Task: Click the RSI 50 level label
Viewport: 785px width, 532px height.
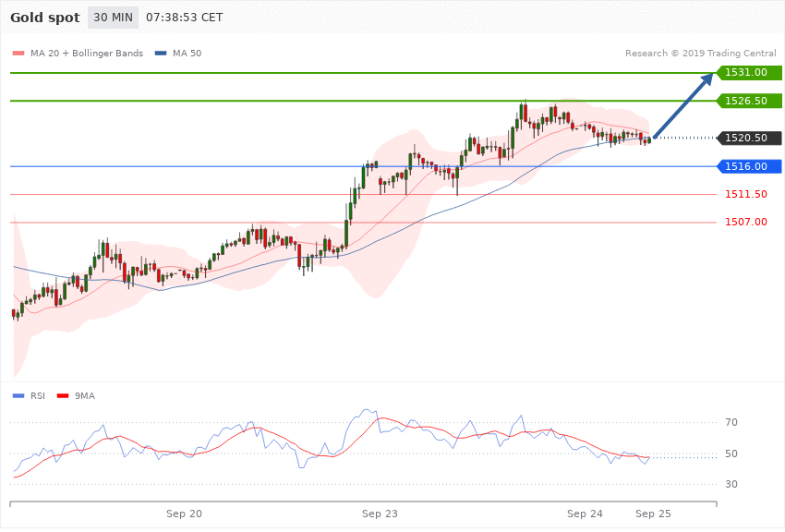Action: (x=731, y=453)
